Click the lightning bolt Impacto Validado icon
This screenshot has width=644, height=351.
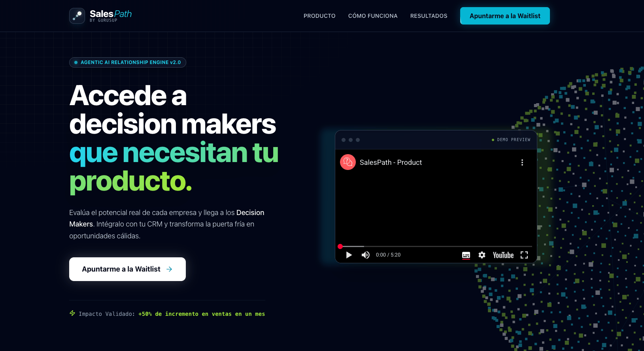pyautogui.click(x=72, y=313)
